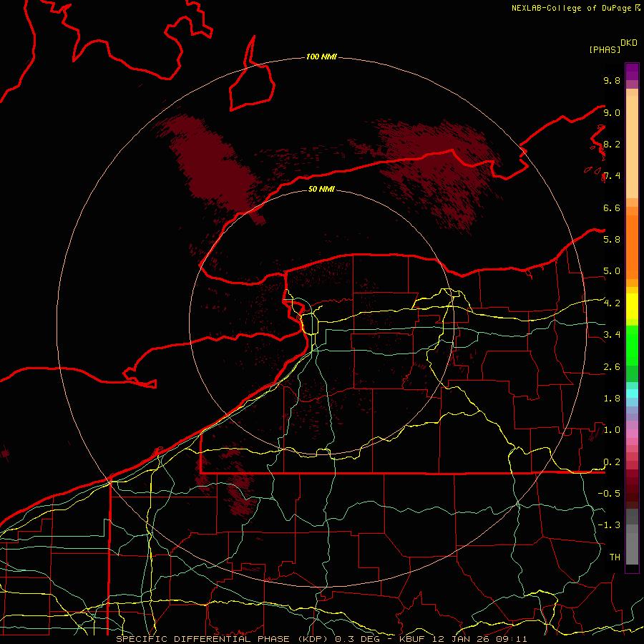The image size is (644, 644).
Task: Select the 6.6 scale value
Action: pyautogui.click(x=612, y=208)
